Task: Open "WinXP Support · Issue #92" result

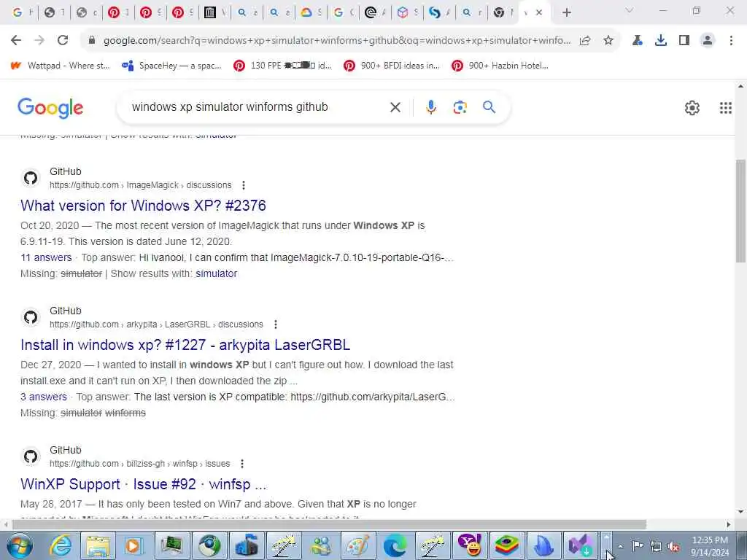Action: (x=144, y=484)
